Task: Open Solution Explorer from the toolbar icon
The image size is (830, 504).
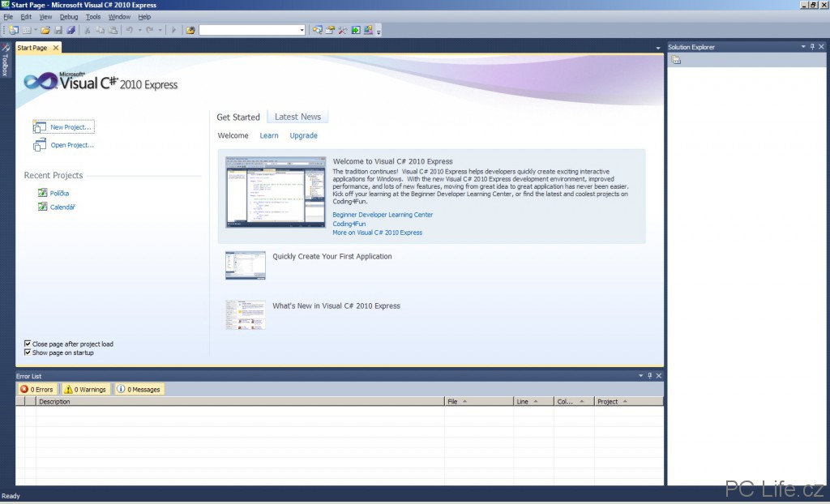Action: [318, 30]
